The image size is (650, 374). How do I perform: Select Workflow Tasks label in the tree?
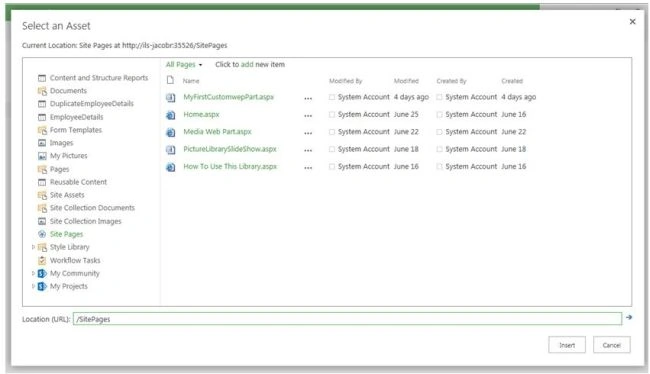pos(75,260)
